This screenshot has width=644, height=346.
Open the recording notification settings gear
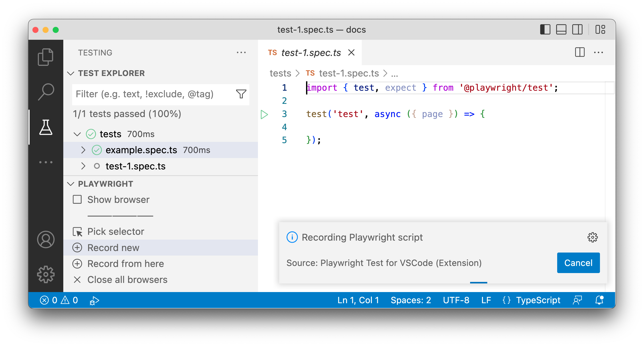click(593, 237)
